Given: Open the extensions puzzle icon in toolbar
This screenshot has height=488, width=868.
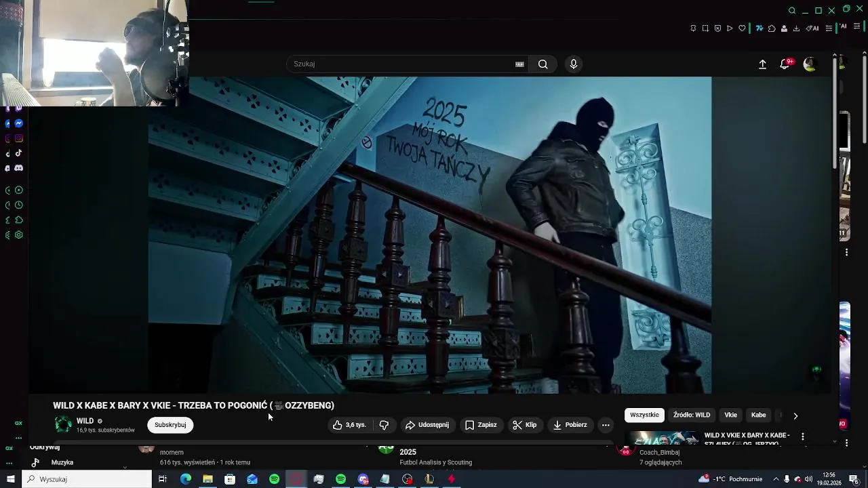Looking at the screenshot, I should tap(772, 28).
